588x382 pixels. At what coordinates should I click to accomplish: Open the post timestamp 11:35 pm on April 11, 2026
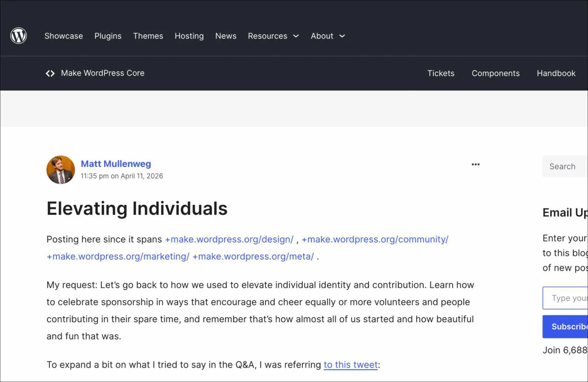(x=122, y=176)
